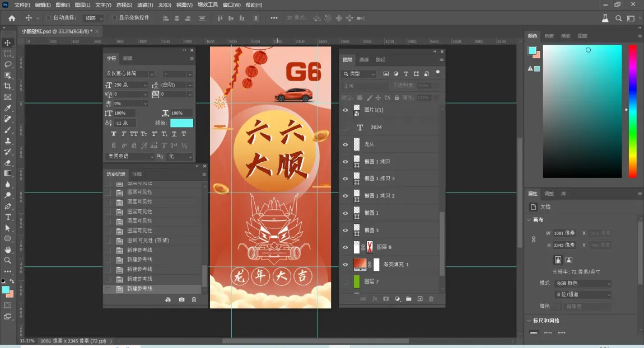Open the 汉仪秀心体简 font dropdown

pyautogui.click(x=151, y=74)
